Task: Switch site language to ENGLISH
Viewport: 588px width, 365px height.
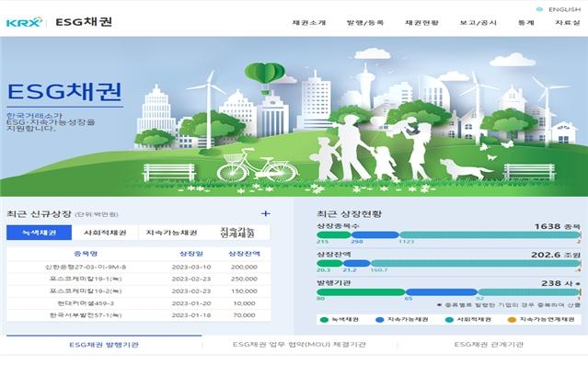Action: 564,9
